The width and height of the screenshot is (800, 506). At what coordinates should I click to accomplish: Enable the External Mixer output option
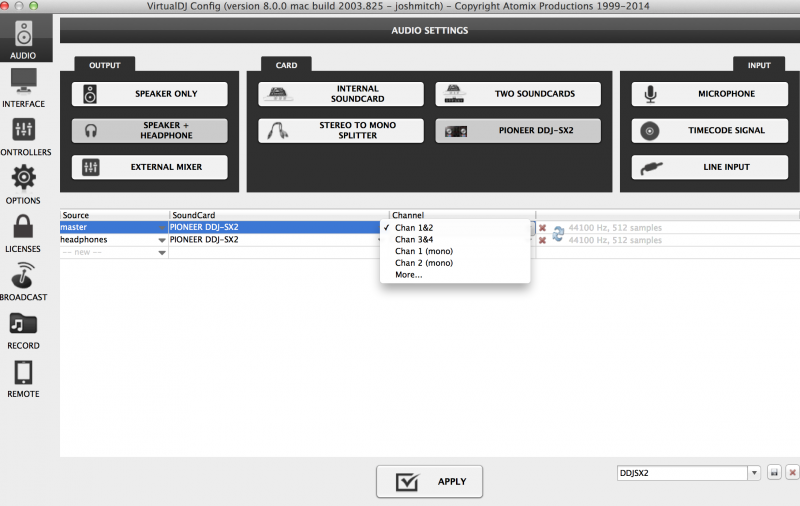(x=150, y=167)
